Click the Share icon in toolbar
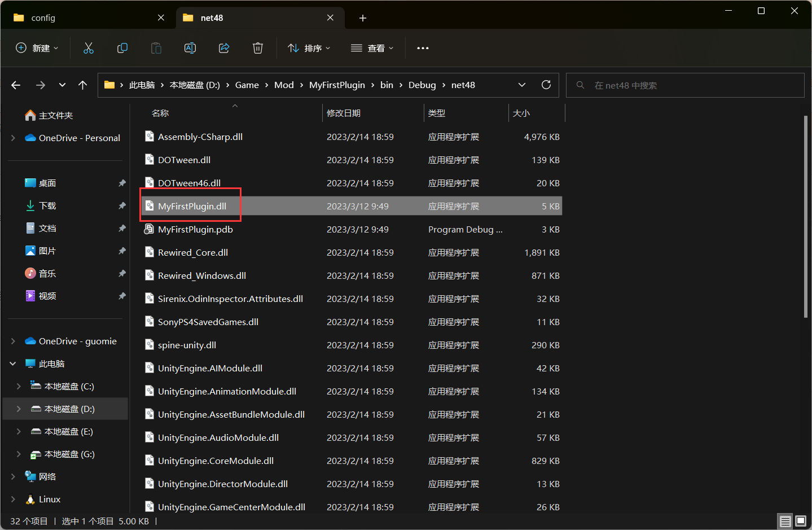This screenshot has width=812, height=530. click(x=224, y=49)
